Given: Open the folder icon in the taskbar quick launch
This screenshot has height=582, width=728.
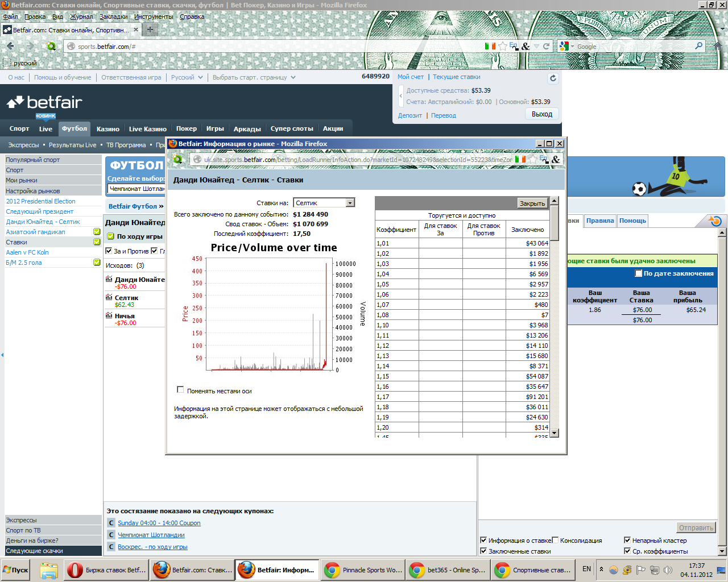Looking at the screenshot, I should [x=49, y=570].
